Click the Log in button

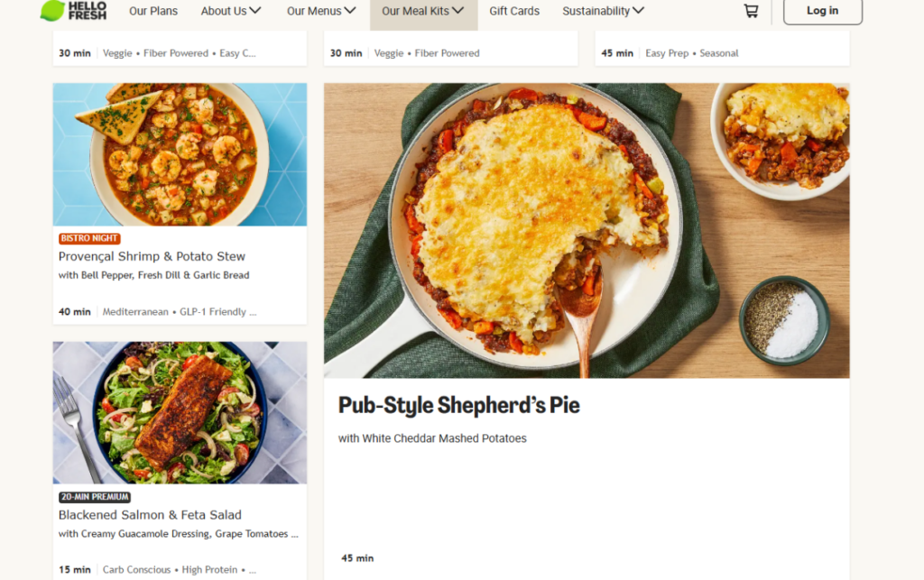[x=822, y=11]
